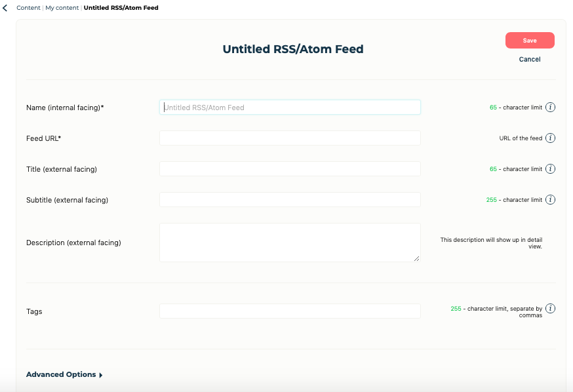Image resolution: width=573 pixels, height=392 pixels.
Task: Open info icon for Name character limit
Action: click(x=550, y=107)
